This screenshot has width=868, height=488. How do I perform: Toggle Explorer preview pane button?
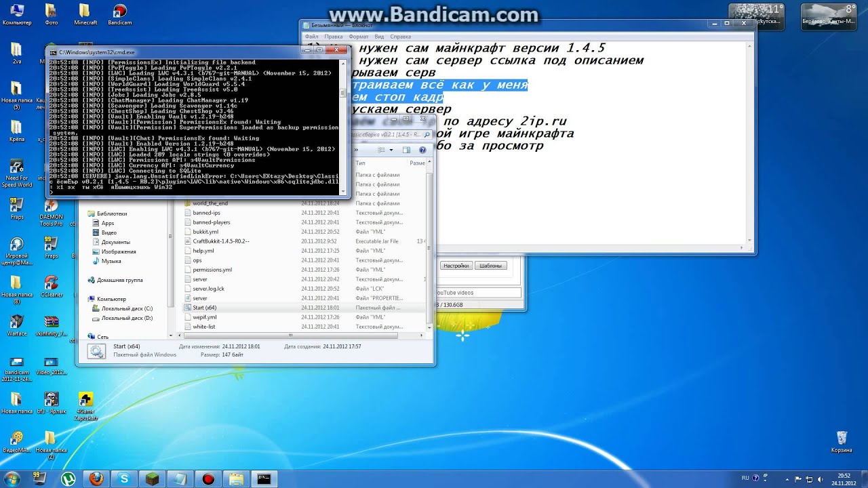coord(406,150)
